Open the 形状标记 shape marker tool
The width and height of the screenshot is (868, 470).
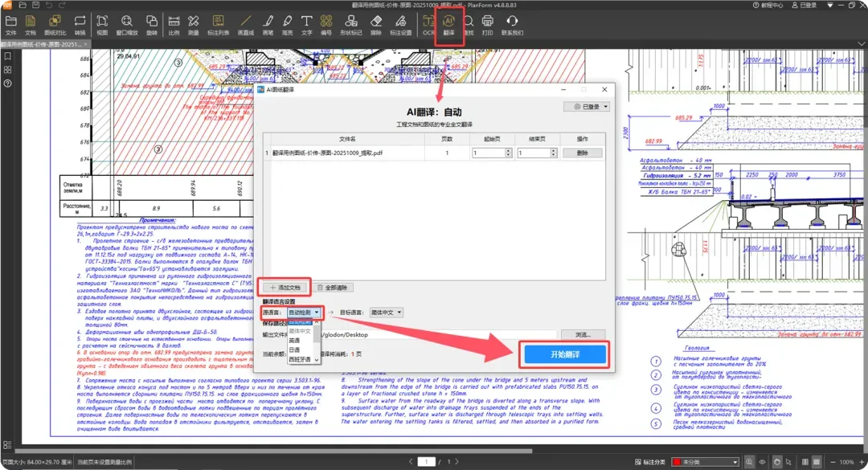(351, 25)
